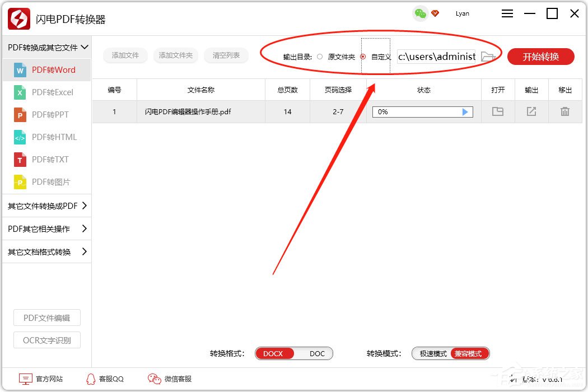Screen dimensions: 588x392
Task: Switch conversion format to DOC
Action: pyautogui.click(x=317, y=353)
